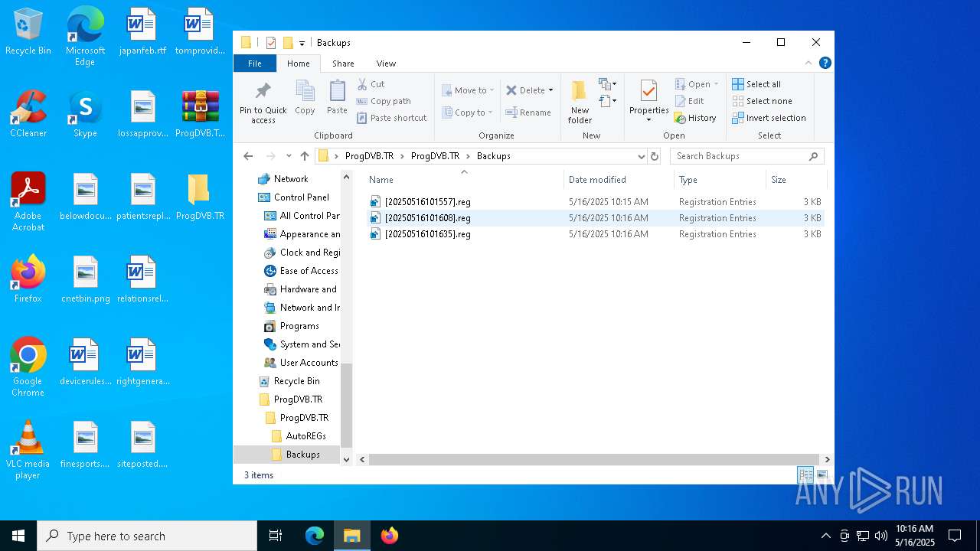Select User Accounts tree item
The width and height of the screenshot is (980, 551).
pyautogui.click(x=309, y=363)
